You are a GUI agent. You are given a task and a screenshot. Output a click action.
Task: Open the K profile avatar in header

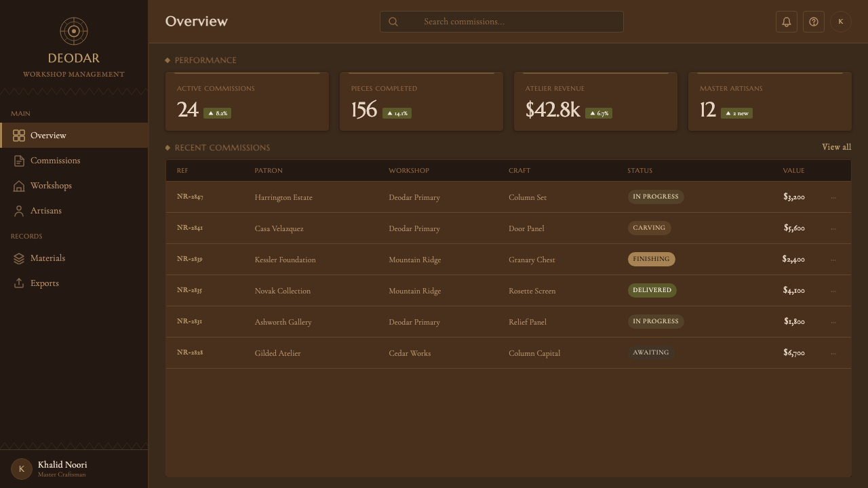tap(841, 22)
